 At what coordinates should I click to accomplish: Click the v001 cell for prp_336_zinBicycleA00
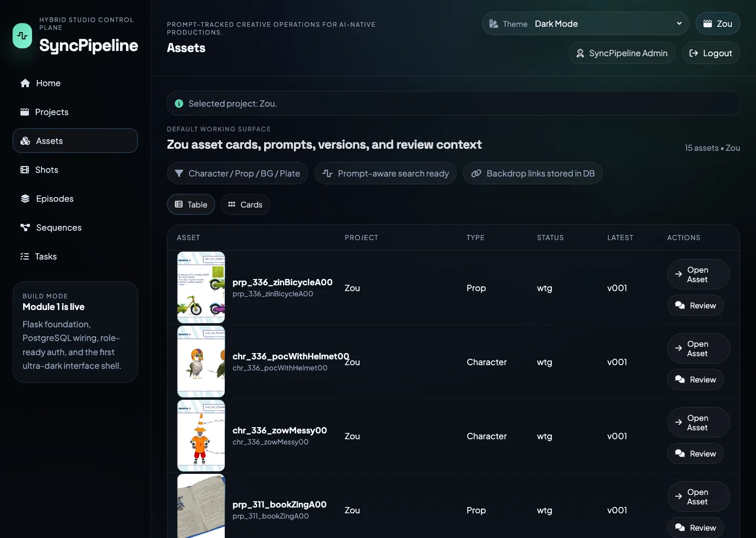click(617, 288)
